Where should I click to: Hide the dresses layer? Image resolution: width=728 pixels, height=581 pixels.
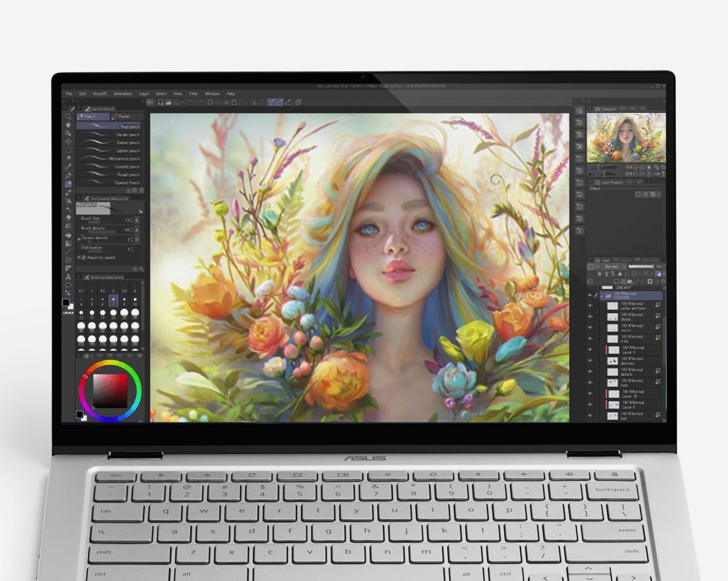(590, 361)
